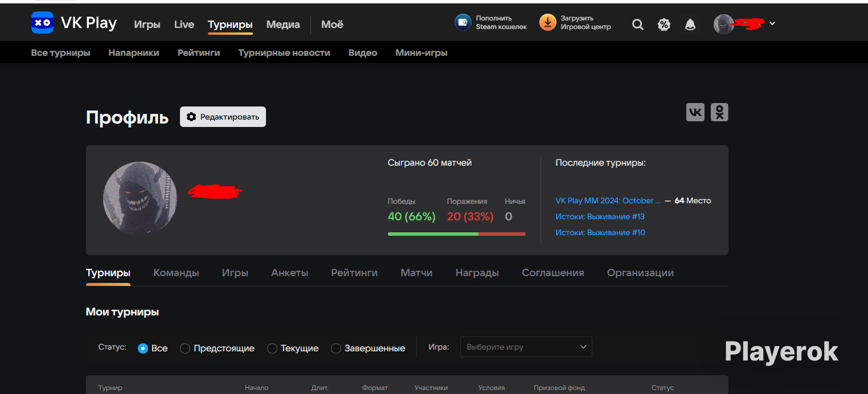This screenshot has width=868, height=394.
Task: Open the Steam wallet top-up icon
Action: pyautogui.click(x=463, y=22)
